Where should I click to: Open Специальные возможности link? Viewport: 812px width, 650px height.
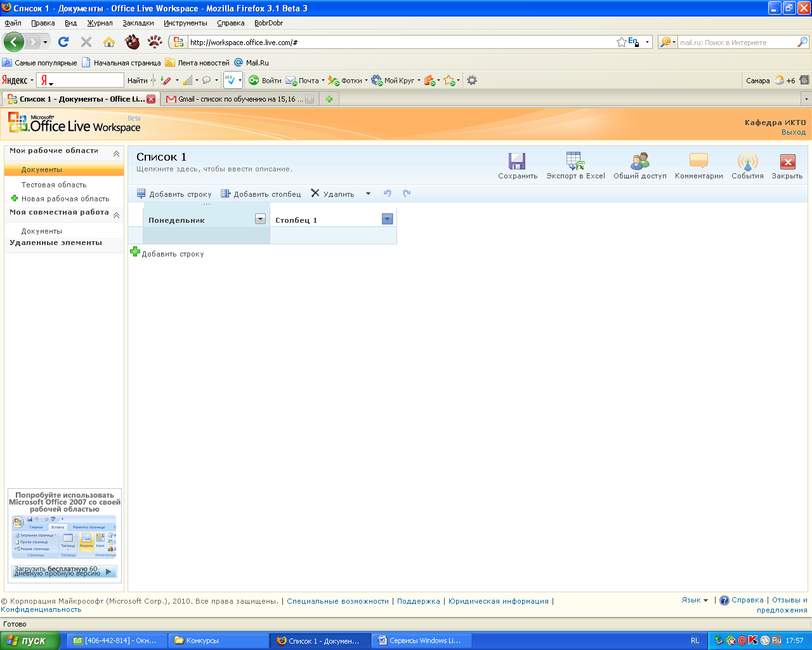click(337, 601)
